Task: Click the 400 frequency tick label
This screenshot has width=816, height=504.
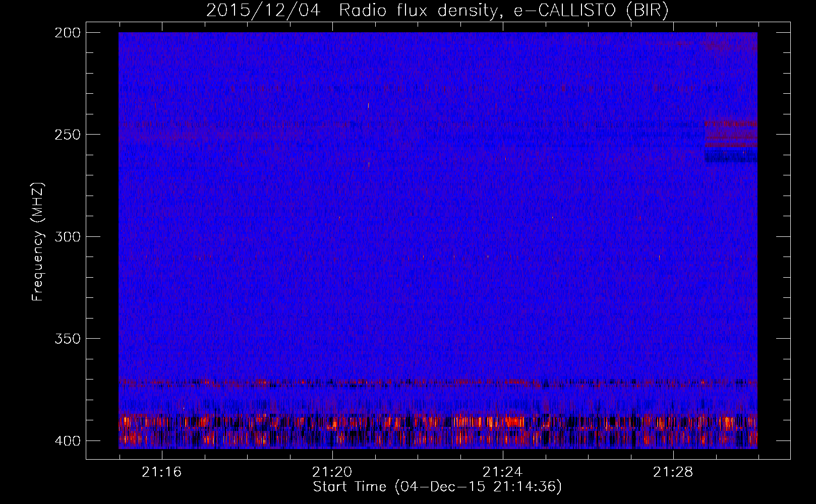Action: tap(67, 440)
